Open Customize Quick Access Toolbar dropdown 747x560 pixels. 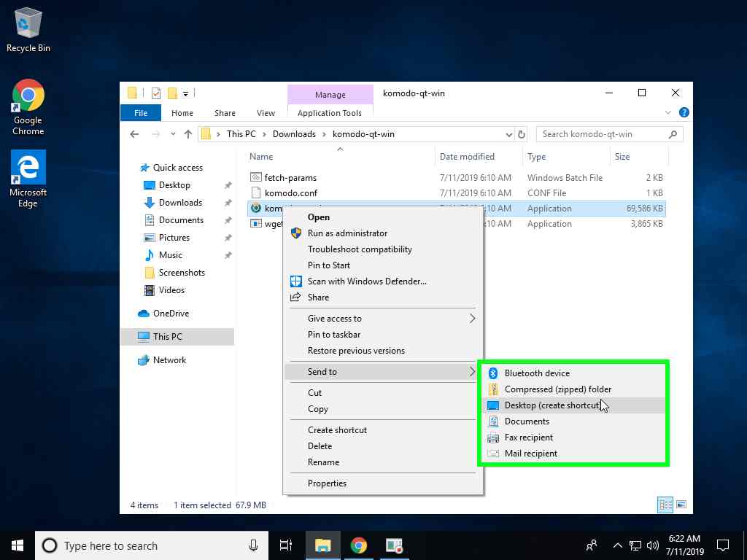(x=186, y=94)
